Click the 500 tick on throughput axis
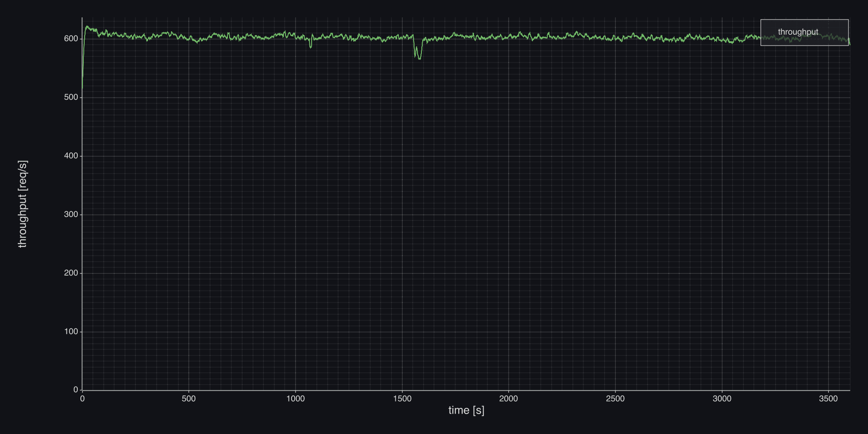868x434 pixels. click(71, 97)
